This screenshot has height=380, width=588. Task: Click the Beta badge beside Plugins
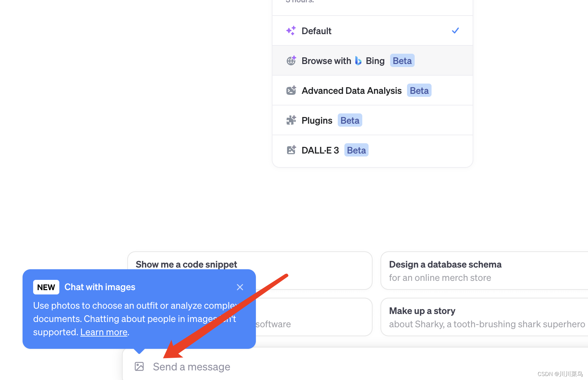tap(350, 120)
